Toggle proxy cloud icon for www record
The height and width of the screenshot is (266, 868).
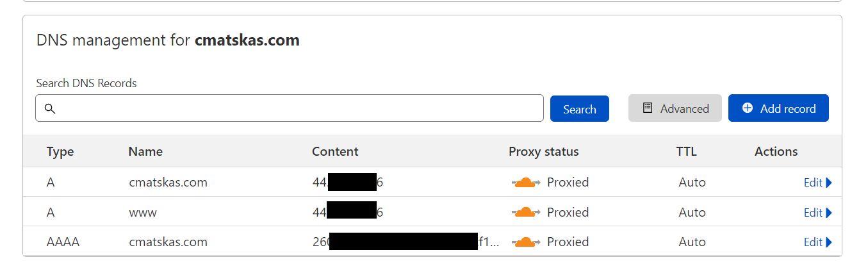pos(526,212)
